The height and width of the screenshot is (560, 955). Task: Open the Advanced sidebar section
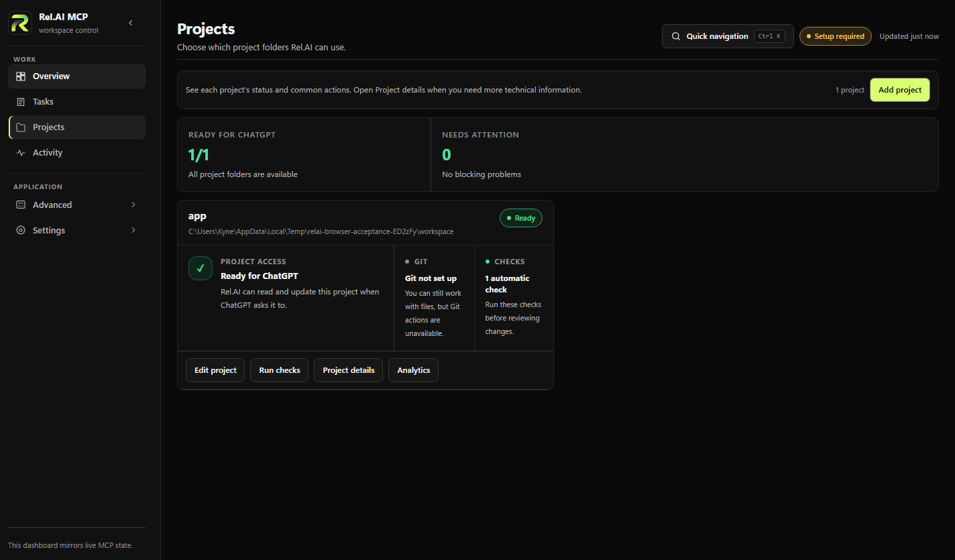(x=76, y=205)
